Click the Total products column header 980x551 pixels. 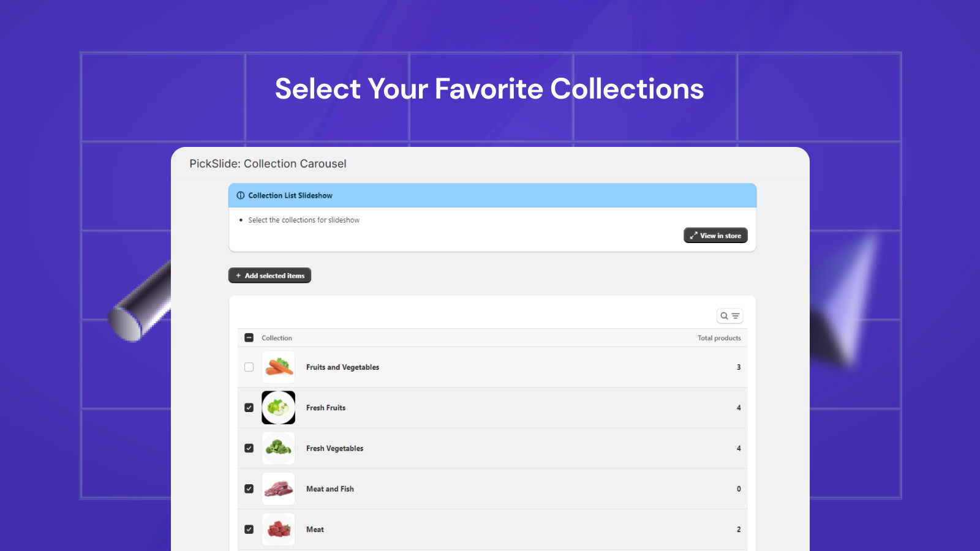point(719,338)
